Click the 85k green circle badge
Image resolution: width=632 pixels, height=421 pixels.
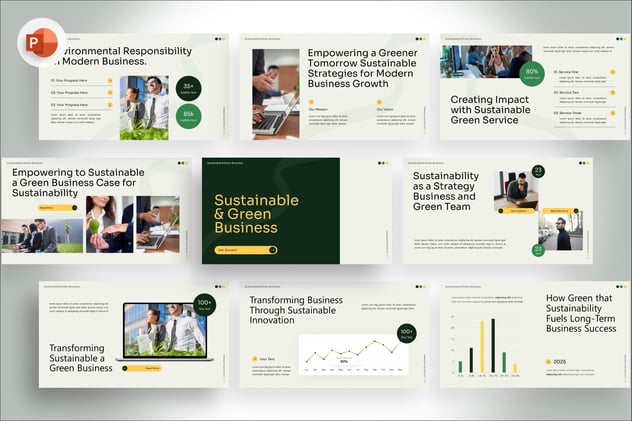click(188, 117)
